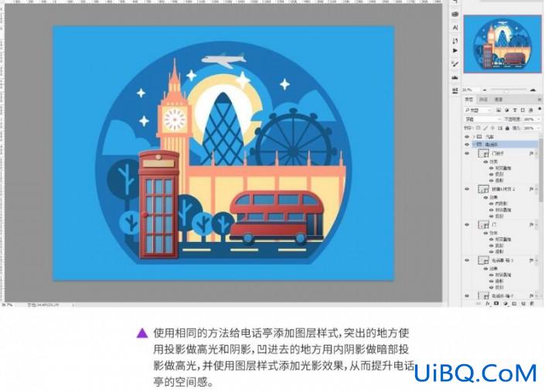Filter layers by shape layer icon
The image size is (545, 392).
click(x=523, y=110)
